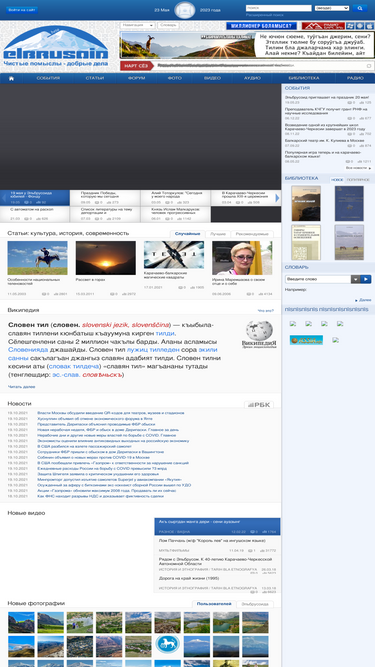This screenshot has width=375, height=667.
Task: Click the Wikipedia logo
Action: [259, 334]
